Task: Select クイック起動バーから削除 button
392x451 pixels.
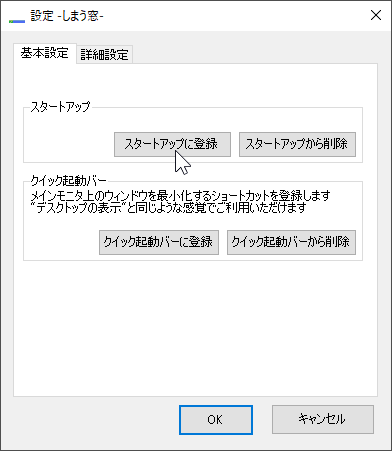Action: point(291,242)
